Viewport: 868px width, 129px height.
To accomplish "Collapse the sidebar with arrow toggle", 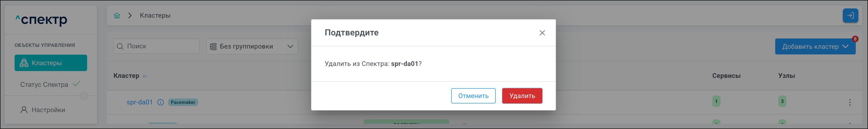I will [84, 96].
